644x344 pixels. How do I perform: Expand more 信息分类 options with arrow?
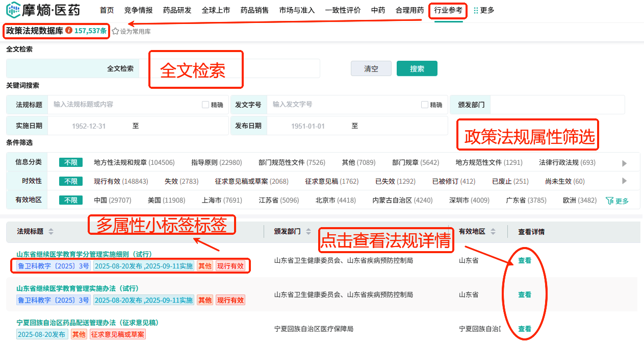click(624, 163)
